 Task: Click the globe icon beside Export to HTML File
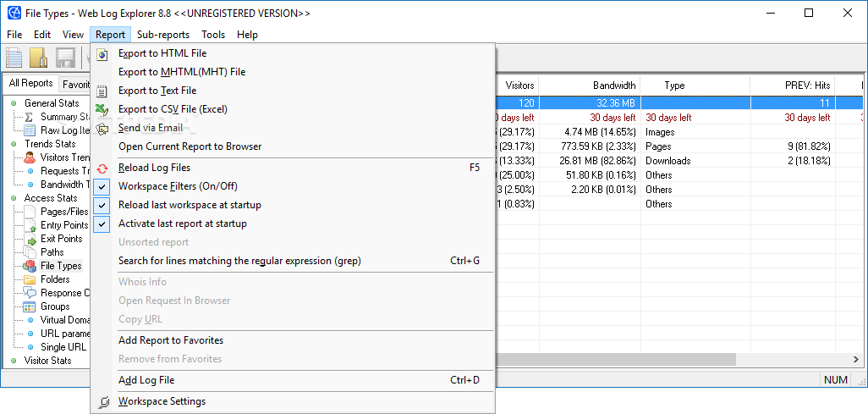[x=102, y=53]
